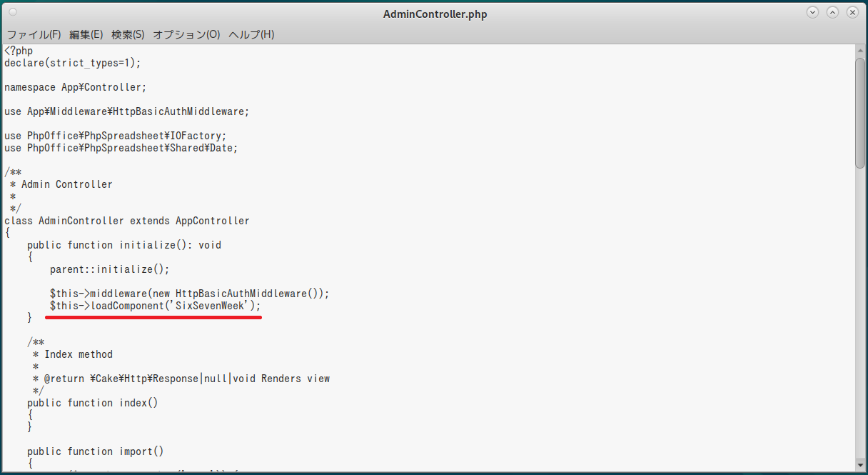Click the class AdminController extends AppController line

126,221
